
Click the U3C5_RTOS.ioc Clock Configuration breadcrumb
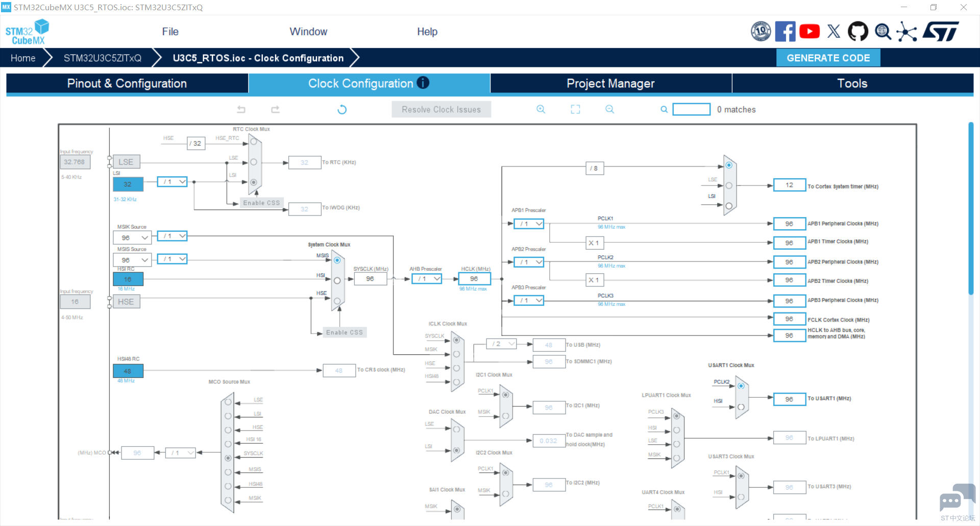click(258, 58)
